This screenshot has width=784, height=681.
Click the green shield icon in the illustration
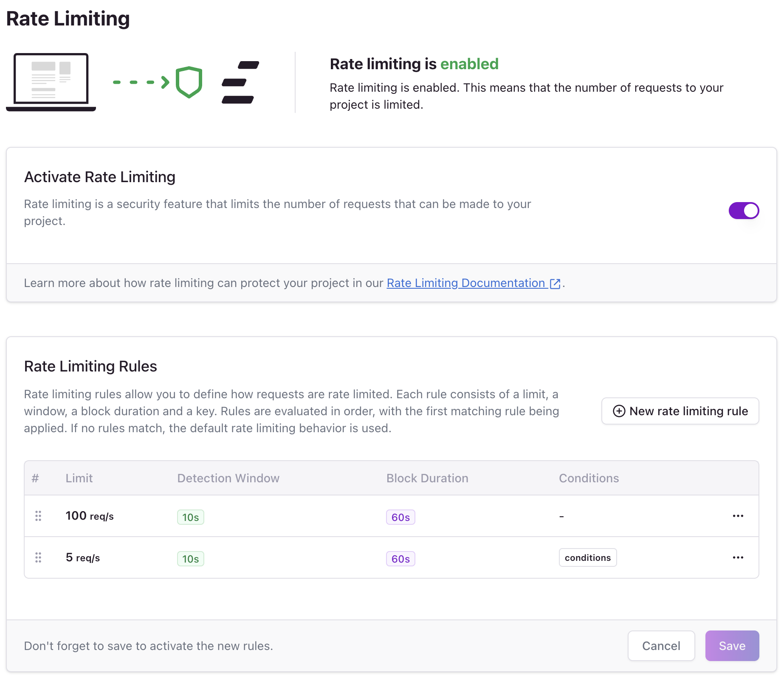pyautogui.click(x=189, y=81)
